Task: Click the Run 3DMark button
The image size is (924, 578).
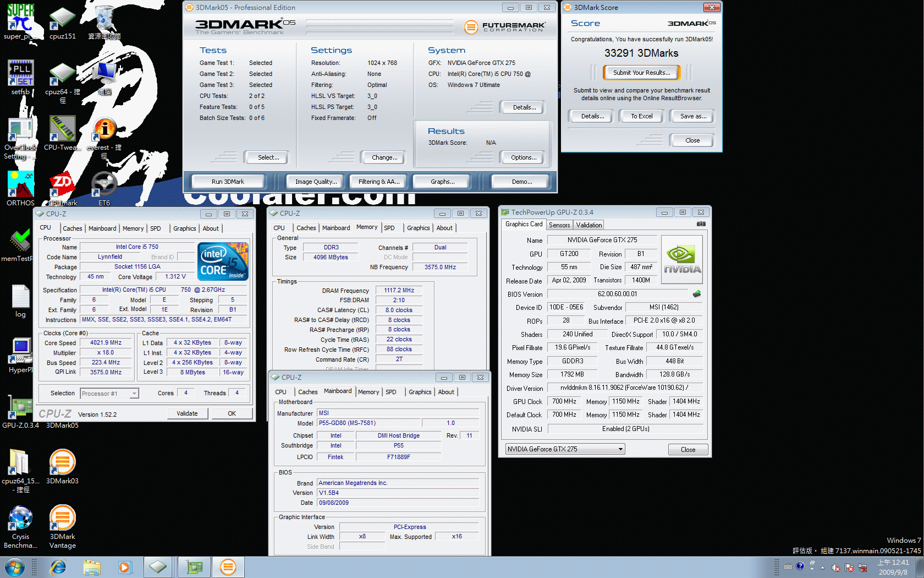Action: 228,182
